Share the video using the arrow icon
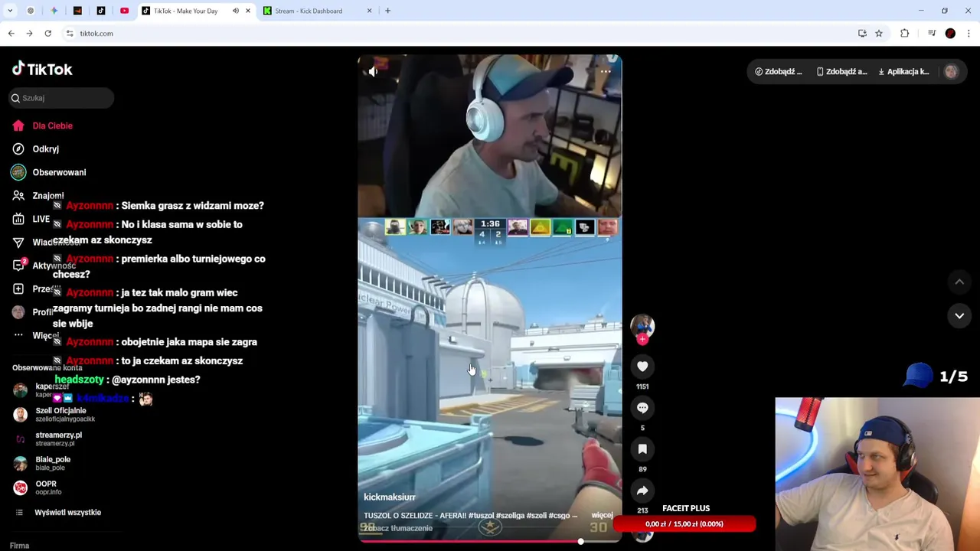Viewport: 980px width, 551px height. pyautogui.click(x=642, y=491)
